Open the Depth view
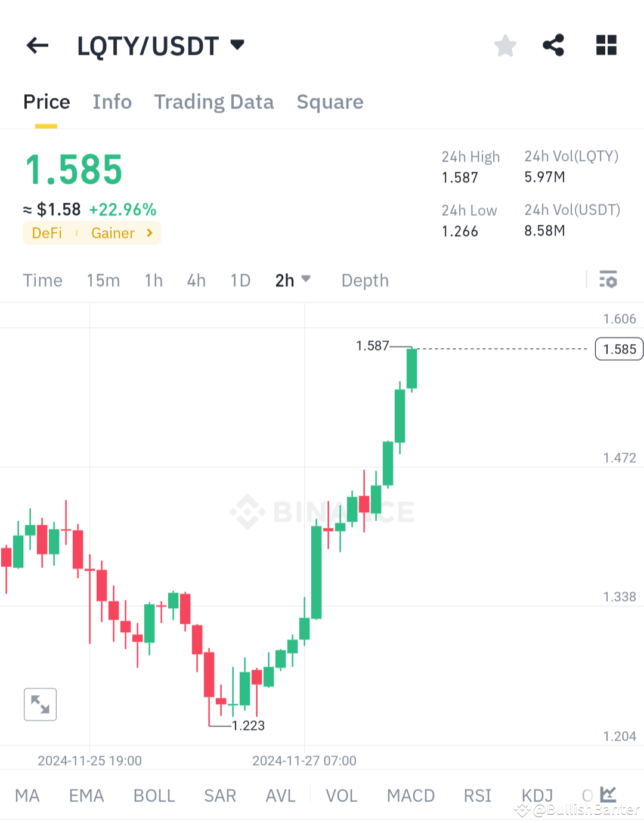 click(364, 280)
